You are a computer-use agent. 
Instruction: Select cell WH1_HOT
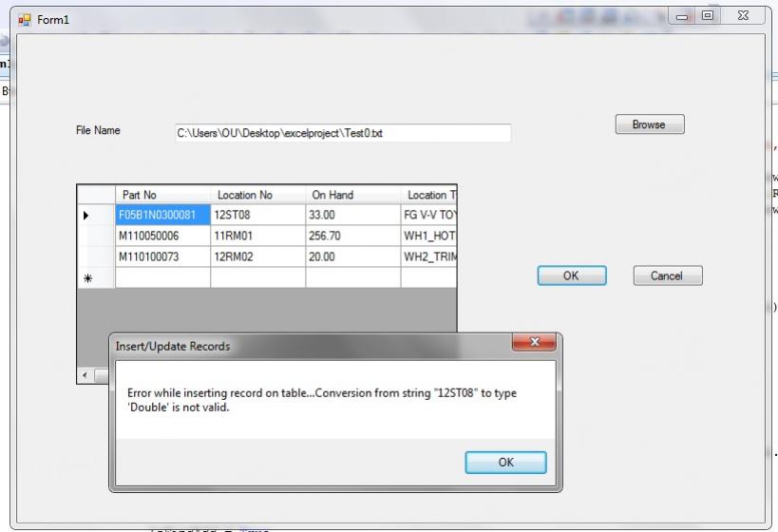tap(428, 236)
